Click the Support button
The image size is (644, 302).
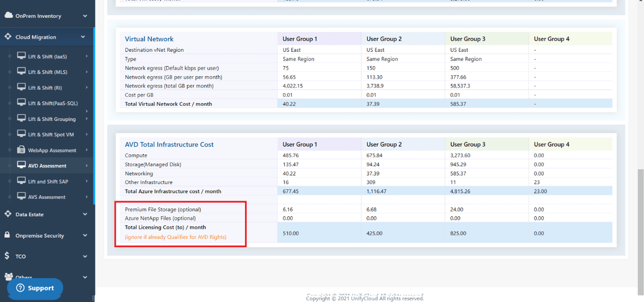point(35,288)
